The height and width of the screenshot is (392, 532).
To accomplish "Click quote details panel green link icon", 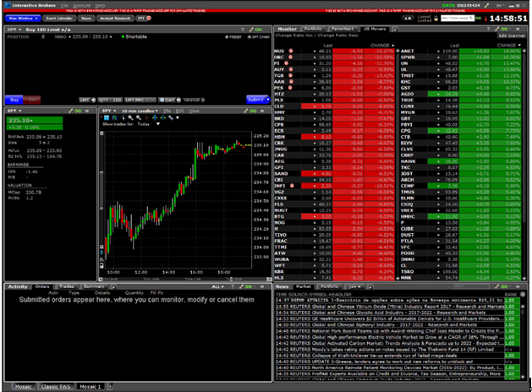I will pyautogui.click(x=78, y=111).
